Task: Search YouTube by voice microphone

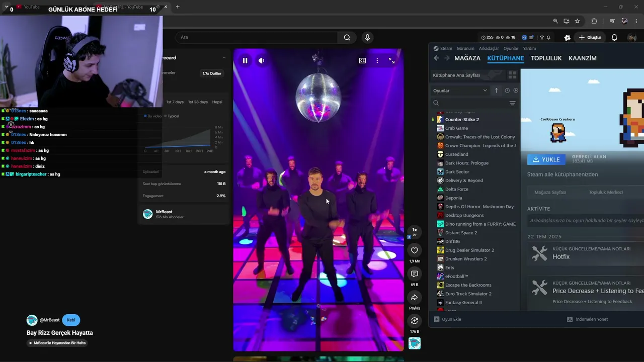Action: tap(367, 37)
